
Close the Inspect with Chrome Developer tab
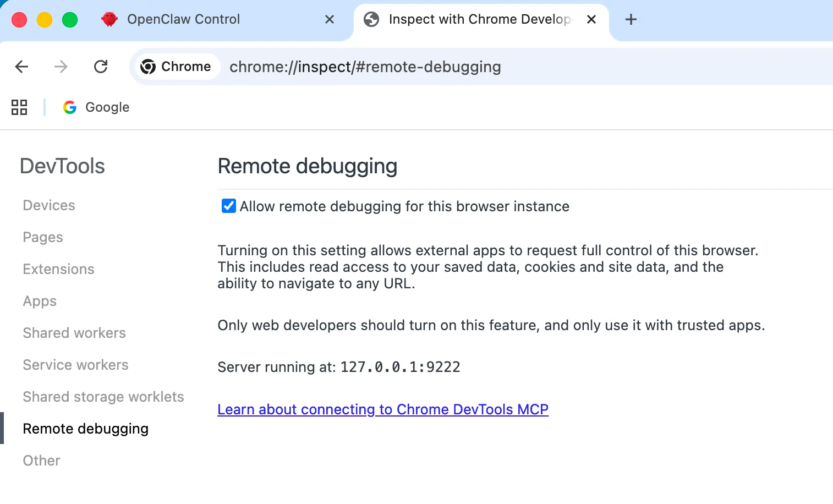click(591, 19)
